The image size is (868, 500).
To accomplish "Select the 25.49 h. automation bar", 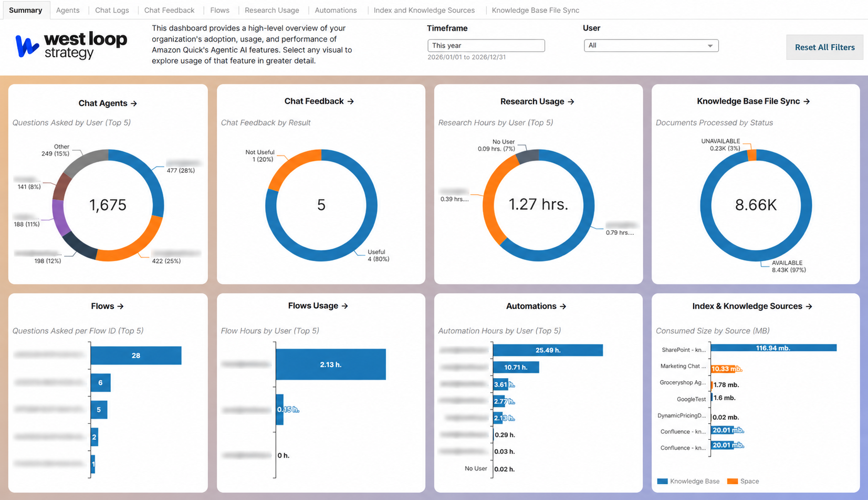I will [x=548, y=350].
